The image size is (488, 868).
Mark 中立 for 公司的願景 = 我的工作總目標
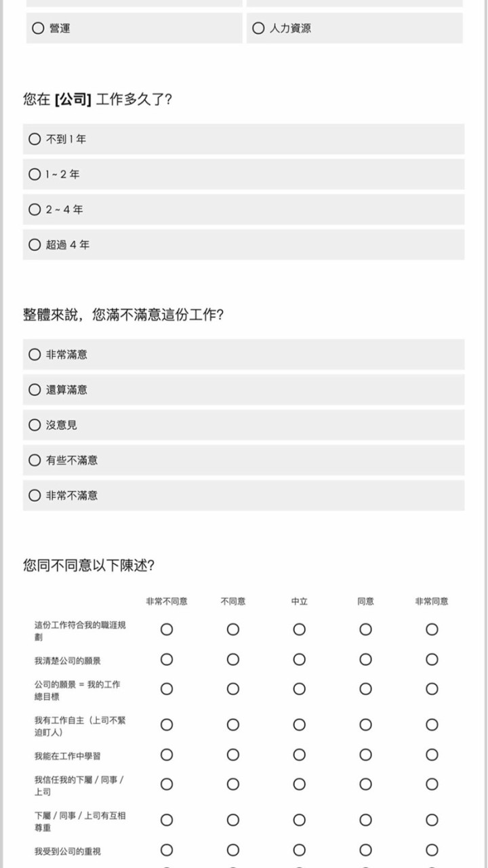(x=299, y=690)
